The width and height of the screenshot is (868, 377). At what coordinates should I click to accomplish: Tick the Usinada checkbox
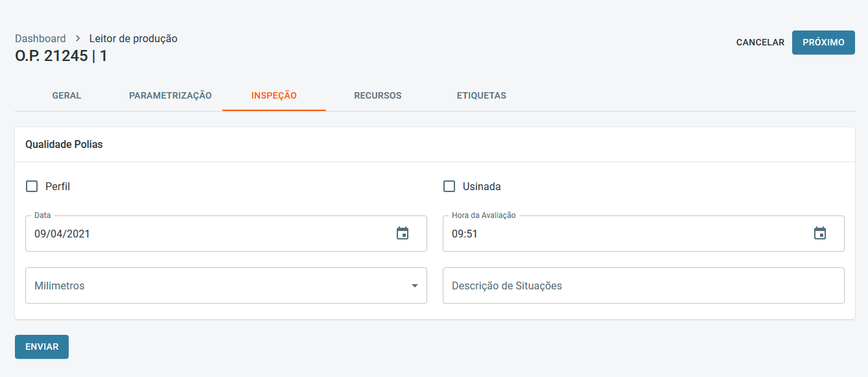(449, 187)
